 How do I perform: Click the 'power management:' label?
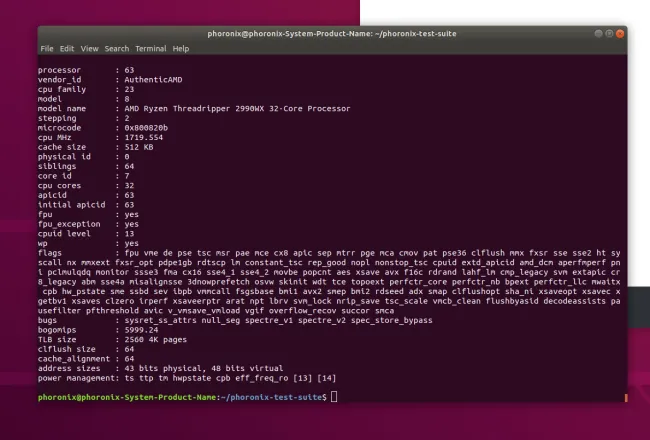78,378
